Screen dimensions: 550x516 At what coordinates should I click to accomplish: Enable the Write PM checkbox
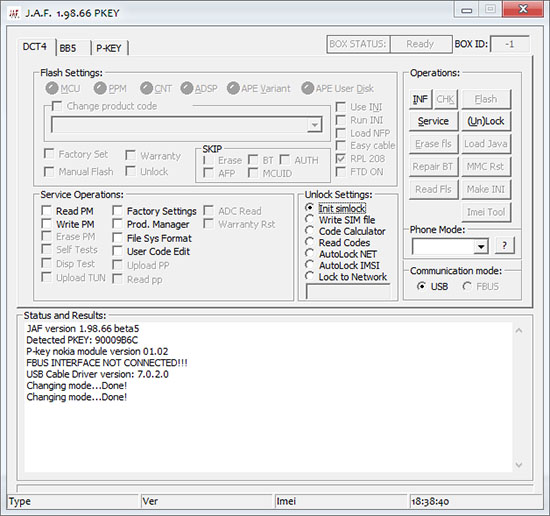47,224
